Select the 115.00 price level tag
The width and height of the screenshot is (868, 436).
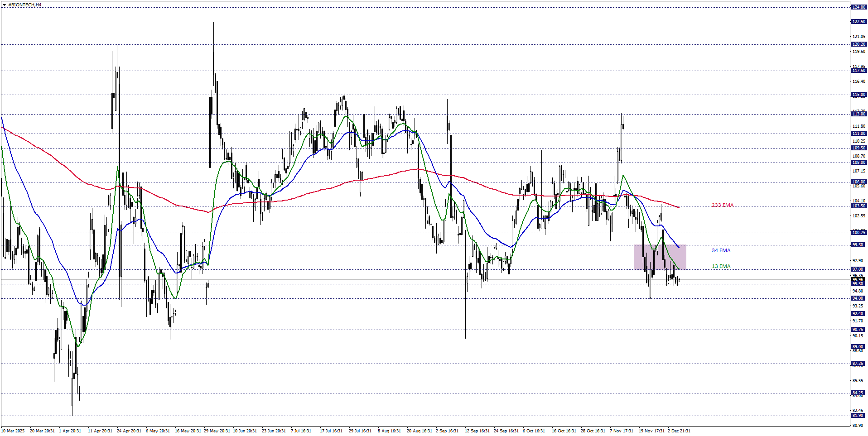pyautogui.click(x=858, y=95)
